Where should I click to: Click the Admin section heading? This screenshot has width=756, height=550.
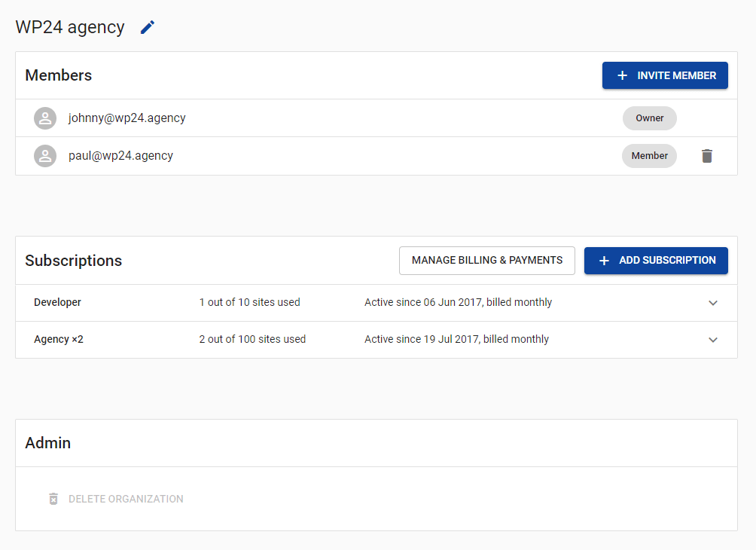click(47, 443)
